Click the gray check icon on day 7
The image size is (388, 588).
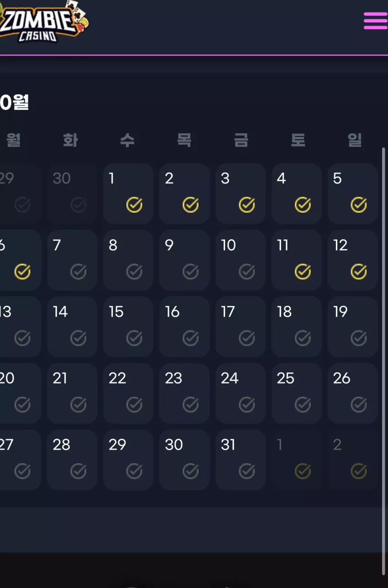tap(79, 272)
